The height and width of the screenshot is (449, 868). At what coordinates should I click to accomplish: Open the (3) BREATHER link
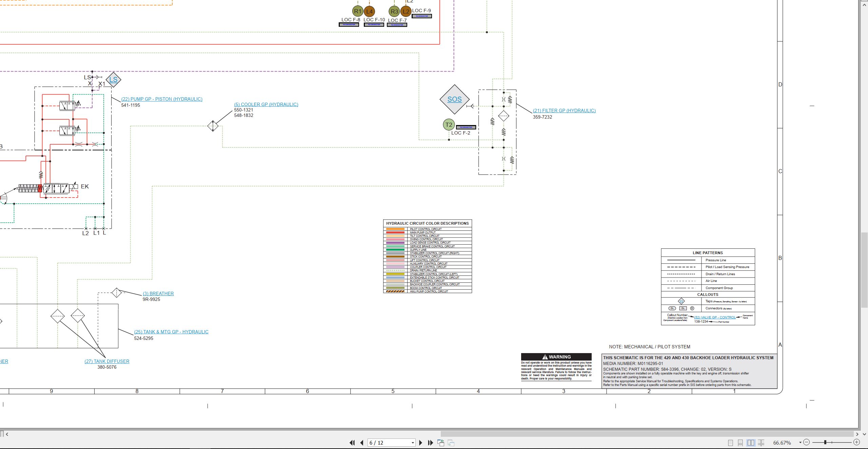pyautogui.click(x=158, y=293)
